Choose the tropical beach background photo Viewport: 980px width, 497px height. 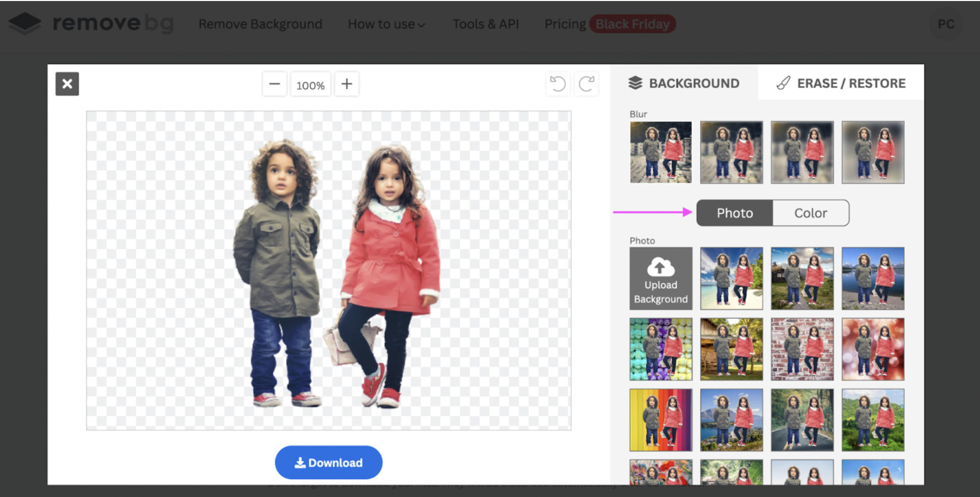tap(731, 278)
